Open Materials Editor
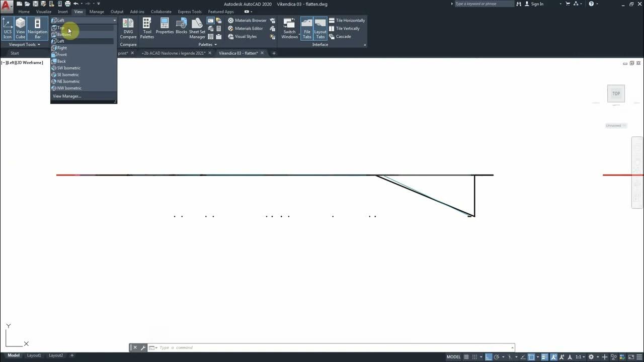This screenshot has width=644, height=362. 245,29
